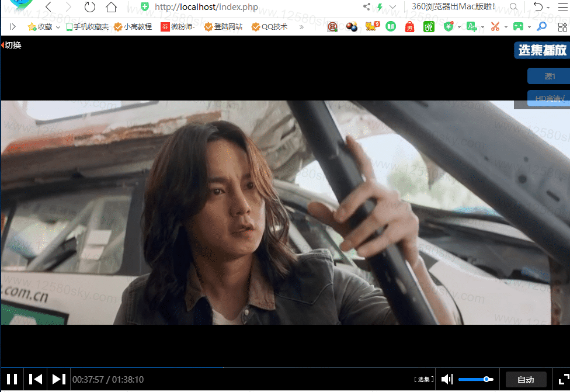Expand dropdown beside translate icon
The width and height of the screenshot is (570, 392).
(x=482, y=27)
